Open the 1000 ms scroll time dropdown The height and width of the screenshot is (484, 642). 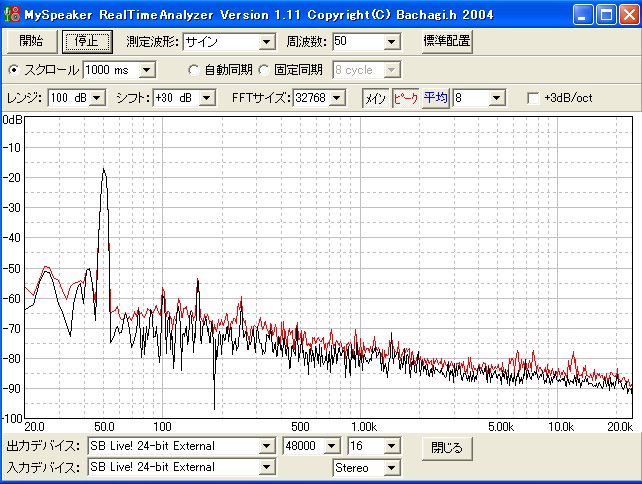pyautogui.click(x=147, y=70)
